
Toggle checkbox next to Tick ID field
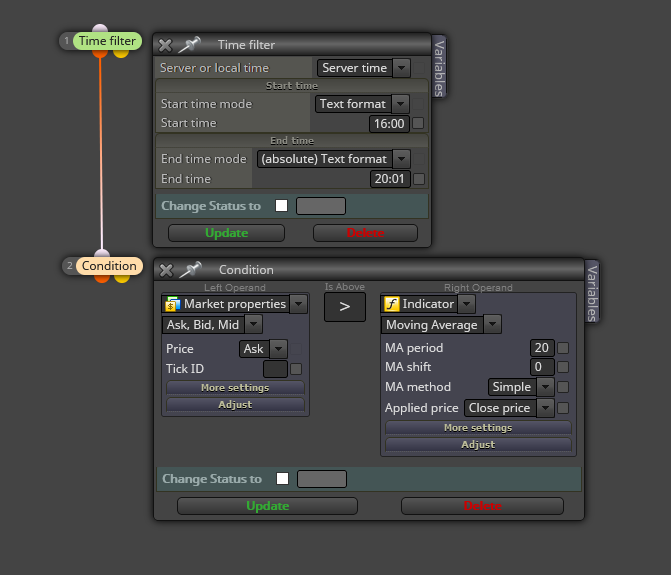coord(296,369)
